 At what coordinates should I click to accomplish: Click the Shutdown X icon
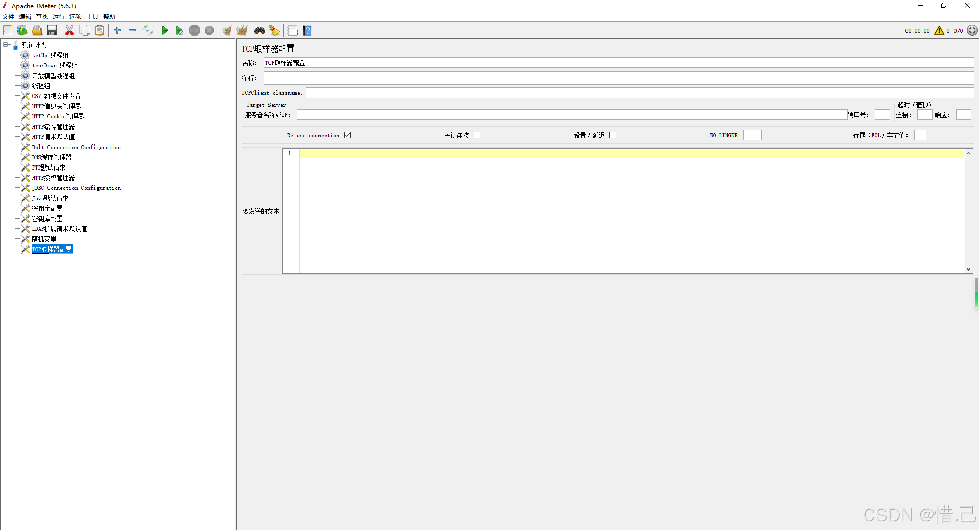(209, 31)
